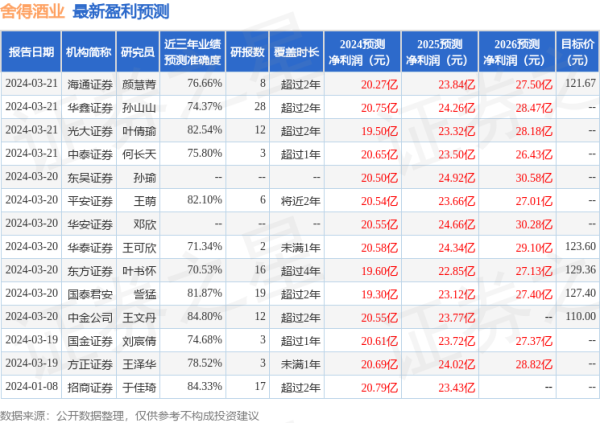The width and height of the screenshot is (600, 423).
Task: Click analyst name 王泽华
Action: [x=139, y=364]
